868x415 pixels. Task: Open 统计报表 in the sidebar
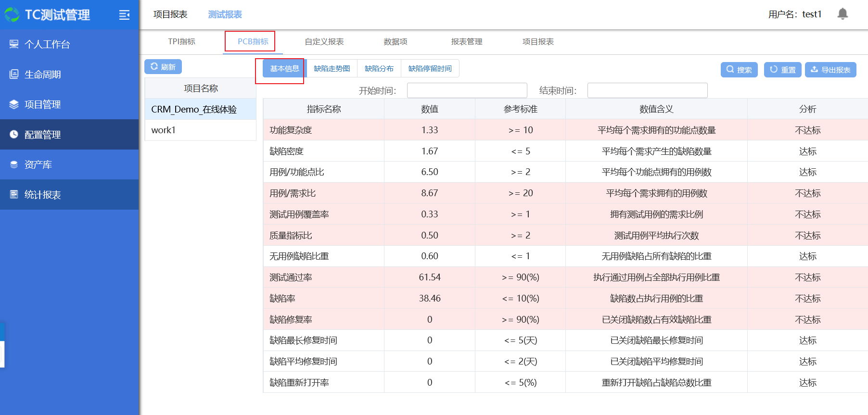coord(43,195)
